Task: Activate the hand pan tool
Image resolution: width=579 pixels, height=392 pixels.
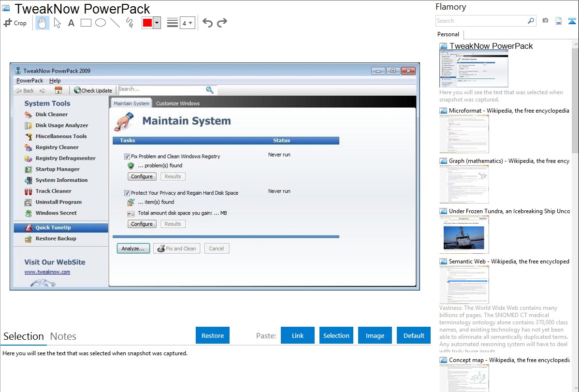Action: tap(42, 23)
